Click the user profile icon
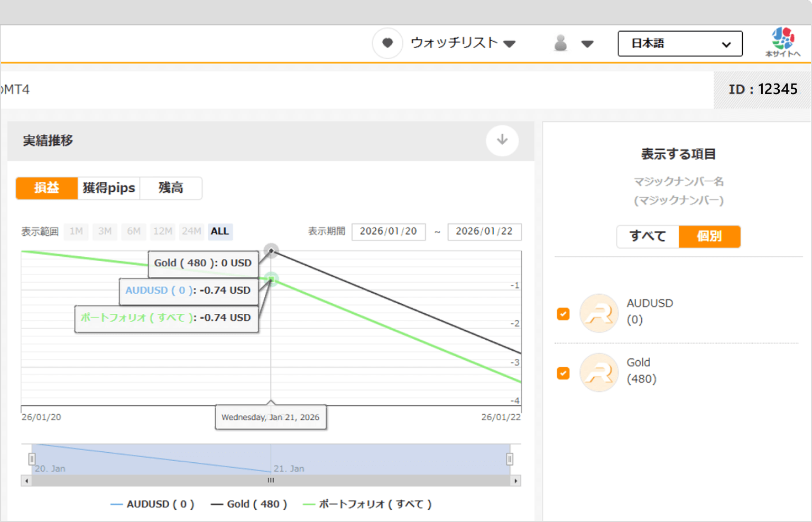 (560, 43)
